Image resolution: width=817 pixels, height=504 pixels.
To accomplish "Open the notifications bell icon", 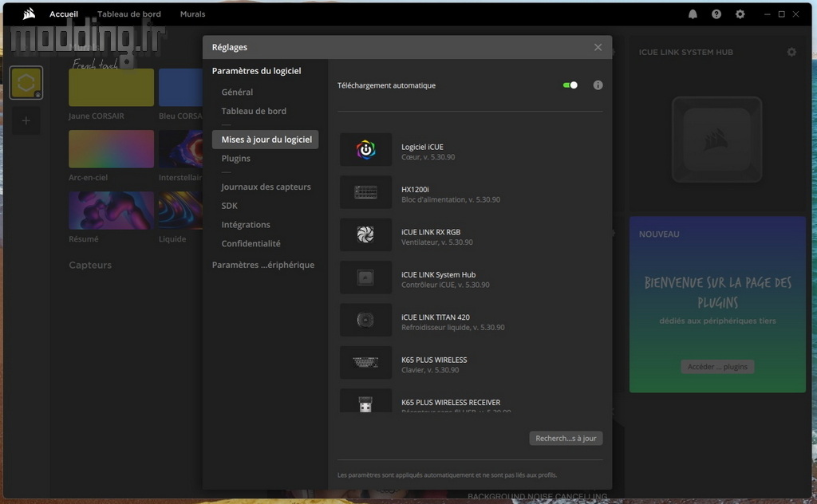I will 693,14.
